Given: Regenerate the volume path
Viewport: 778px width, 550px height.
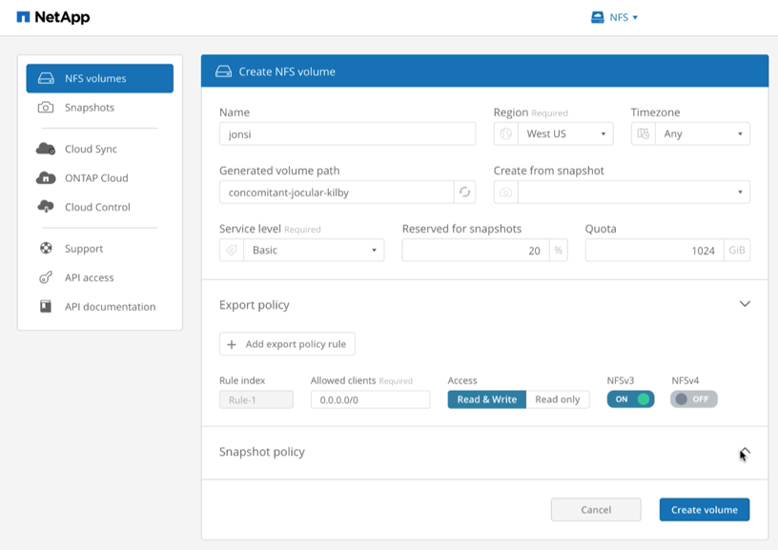Looking at the screenshot, I should [465, 192].
